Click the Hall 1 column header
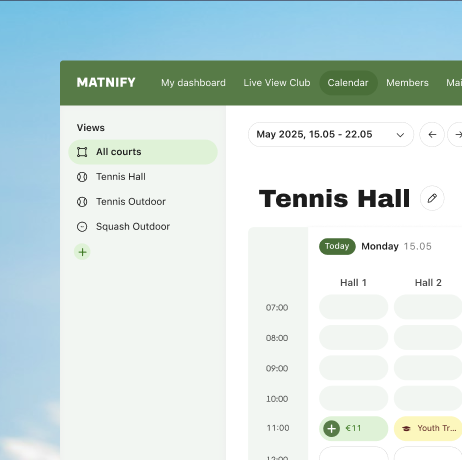Viewport: 462px width, 460px height. 353,283
